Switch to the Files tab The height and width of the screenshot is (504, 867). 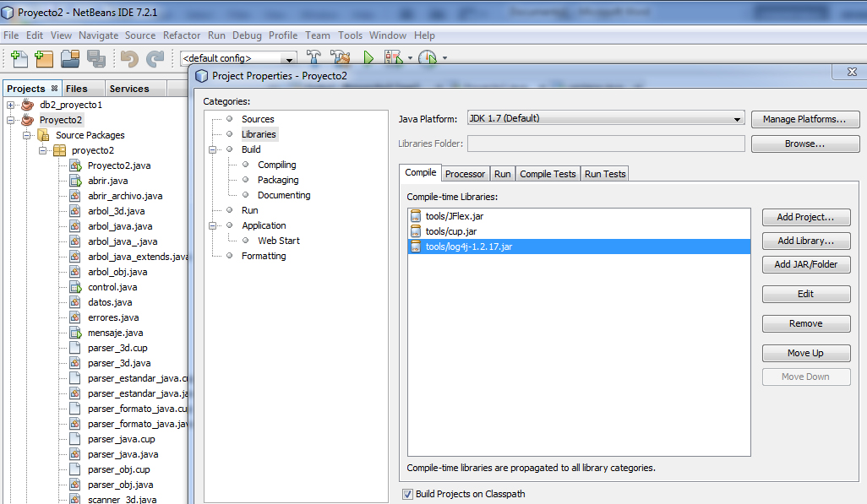[x=76, y=89]
